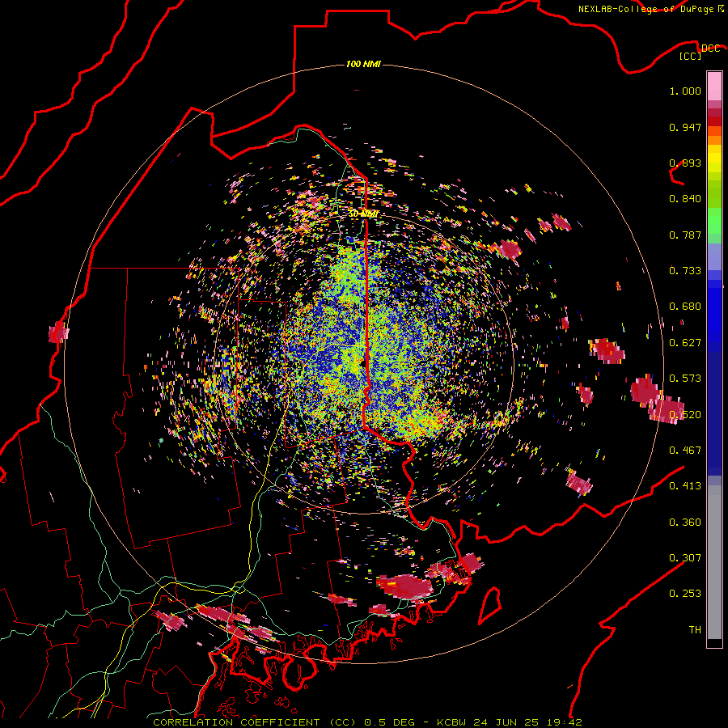The width and height of the screenshot is (728, 728).
Task: Select the 0.627 scale value
Action: click(685, 343)
